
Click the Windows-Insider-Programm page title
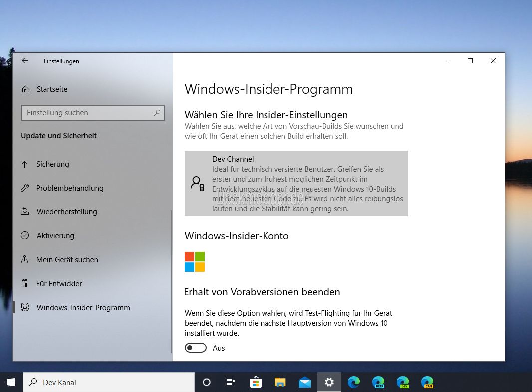pos(268,89)
